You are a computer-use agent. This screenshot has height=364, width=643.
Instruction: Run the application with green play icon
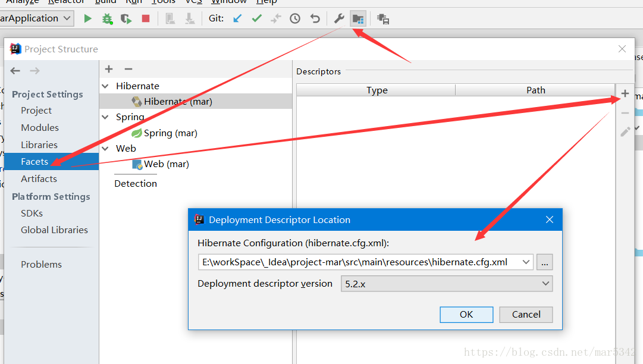pyautogui.click(x=87, y=18)
